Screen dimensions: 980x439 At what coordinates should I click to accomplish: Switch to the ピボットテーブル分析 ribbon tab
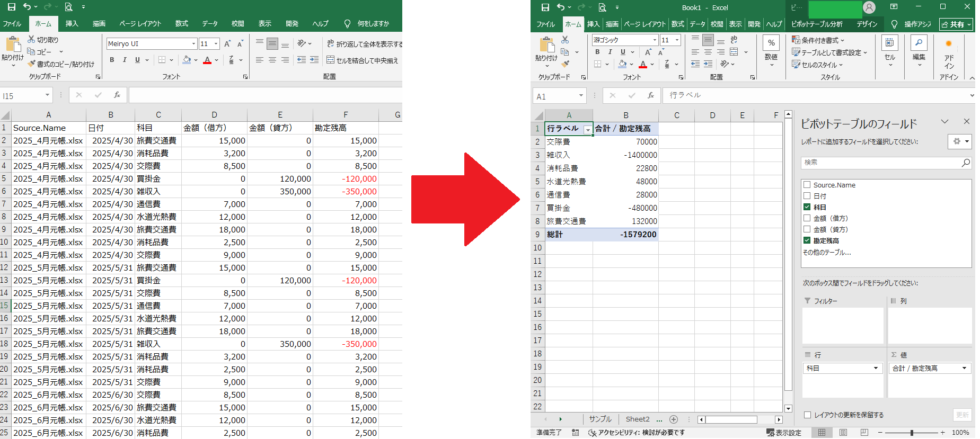(817, 24)
